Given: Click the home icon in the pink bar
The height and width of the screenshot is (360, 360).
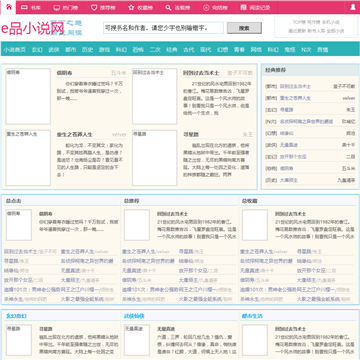Looking at the screenshot, I should 9,7.
